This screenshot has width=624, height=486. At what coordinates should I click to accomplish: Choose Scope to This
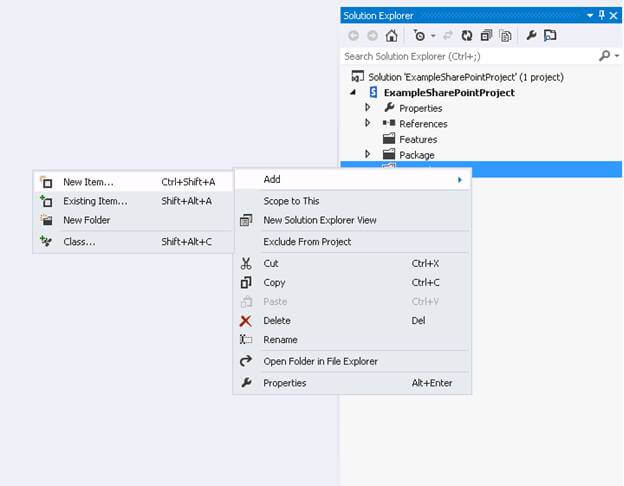(x=352, y=201)
